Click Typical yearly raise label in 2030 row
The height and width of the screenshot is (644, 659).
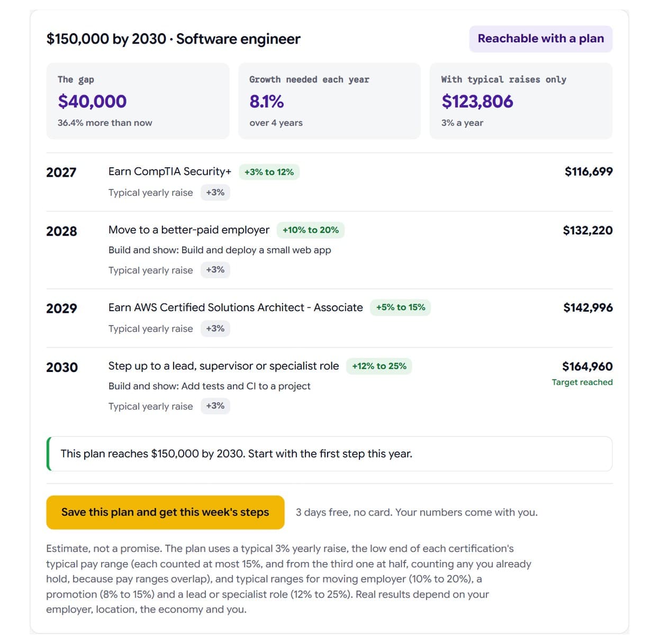pos(151,406)
